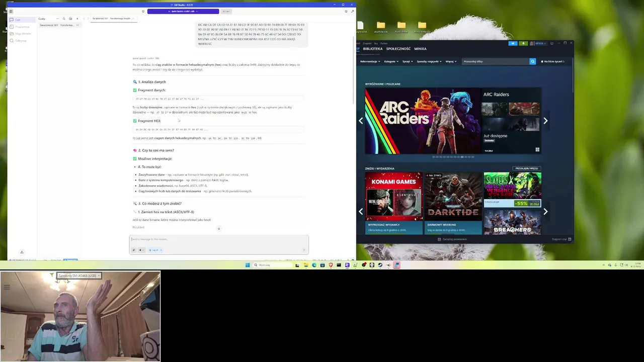Viewport: 644px width, 362px height.
Task: Attach a file with the paperclip icon
Action: click(x=134, y=250)
